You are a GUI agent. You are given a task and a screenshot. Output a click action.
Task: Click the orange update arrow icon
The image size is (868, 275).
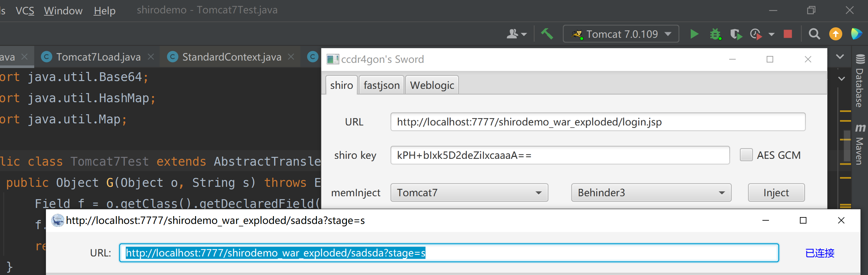836,34
